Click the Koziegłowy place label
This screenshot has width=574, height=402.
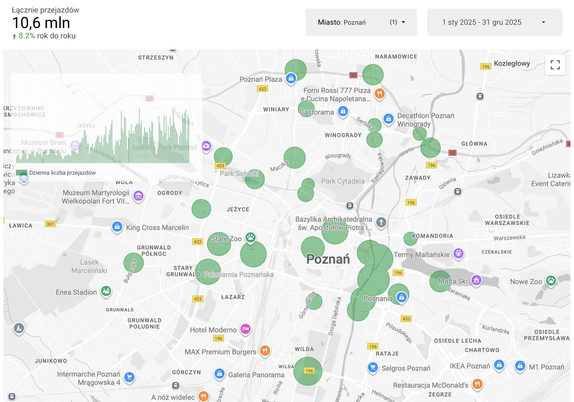pos(512,63)
